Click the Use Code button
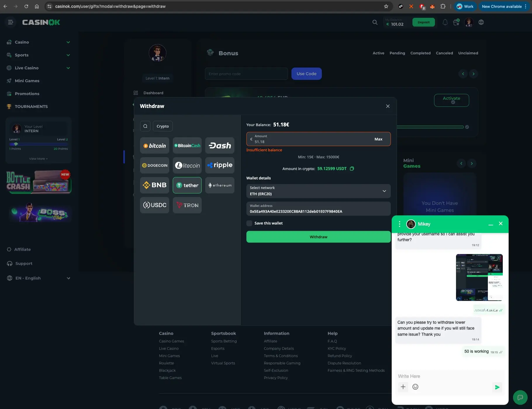The height and width of the screenshot is (409, 532). 306,74
